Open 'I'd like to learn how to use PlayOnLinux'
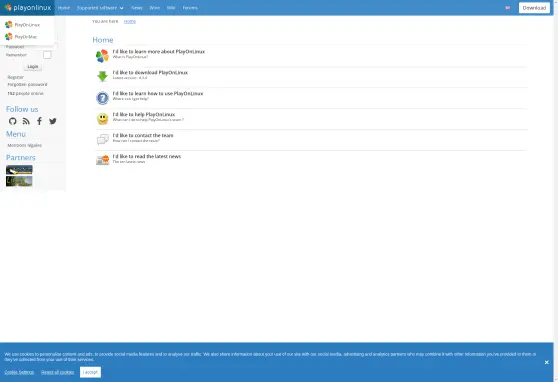Screen dimensions: 558x382 (x=158, y=94)
